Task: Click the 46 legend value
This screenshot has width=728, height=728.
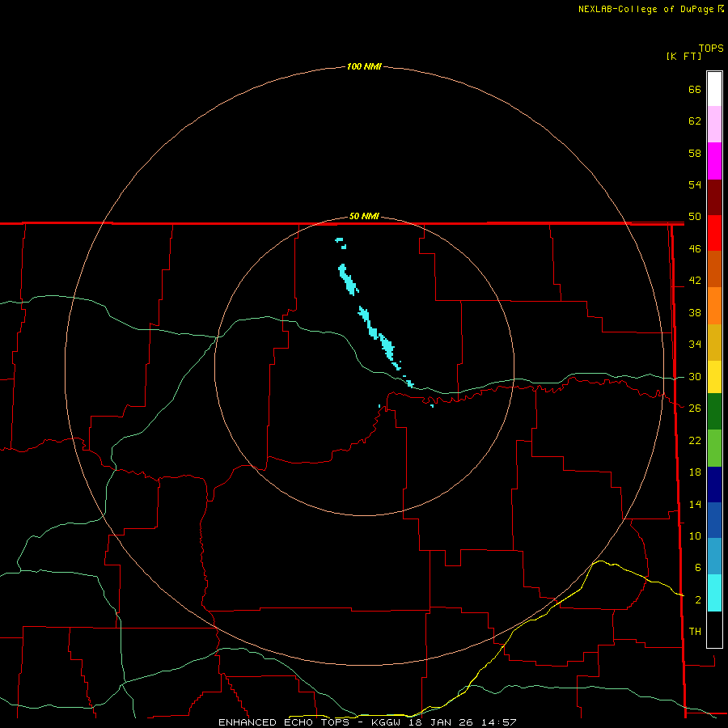Action: coord(695,249)
